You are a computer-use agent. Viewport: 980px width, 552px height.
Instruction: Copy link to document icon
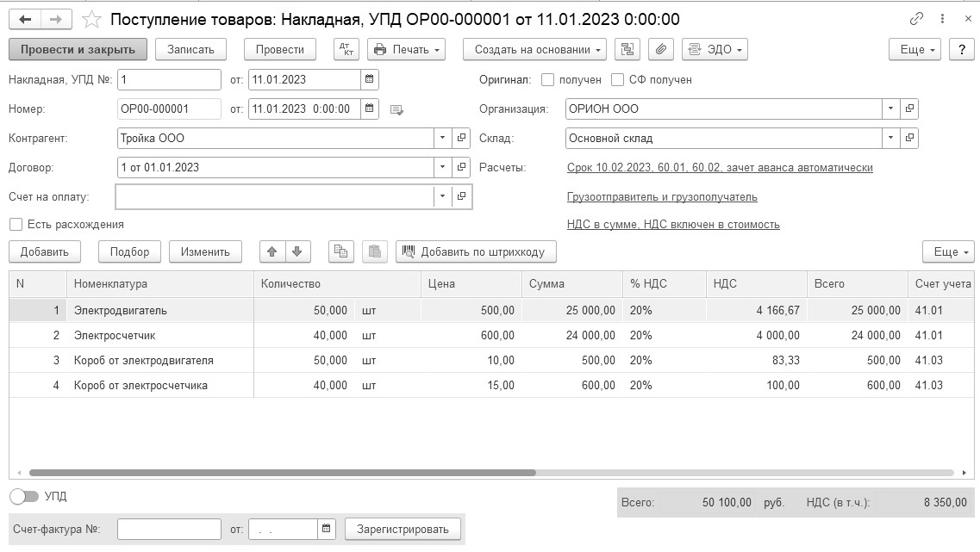(x=915, y=19)
